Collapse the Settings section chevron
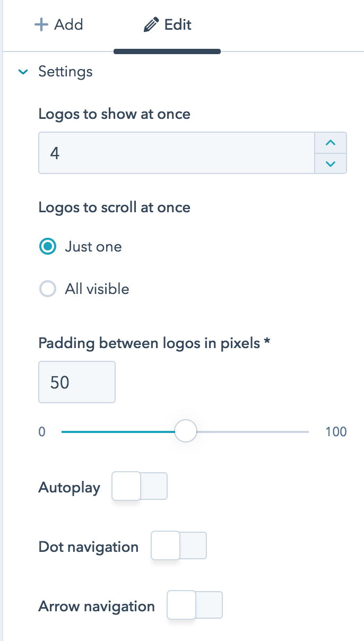Viewport: 364px width, 641px height. (x=23, y=72)
